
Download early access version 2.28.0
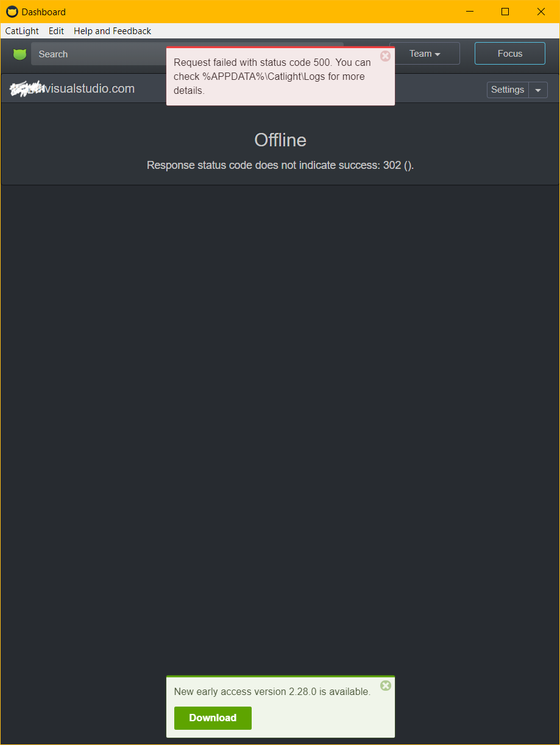click(x=213, y=718)
